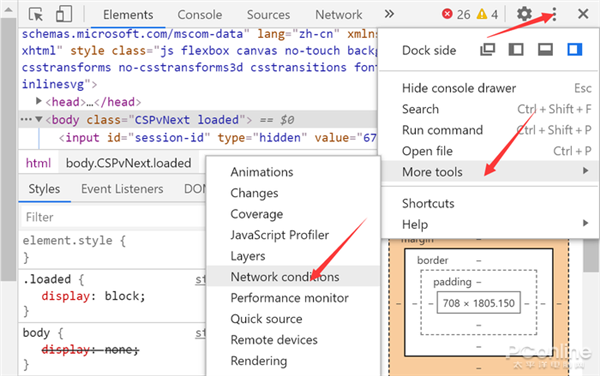The width and height of the screenshot is (600, 376).
Task: Click the red error count icon
Action: pos(447,14)
